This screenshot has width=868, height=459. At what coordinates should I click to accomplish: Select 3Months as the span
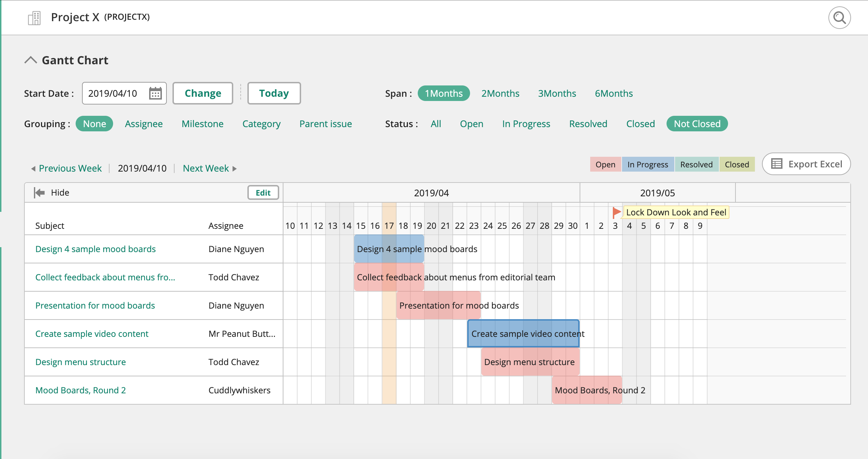click(557, 93)
